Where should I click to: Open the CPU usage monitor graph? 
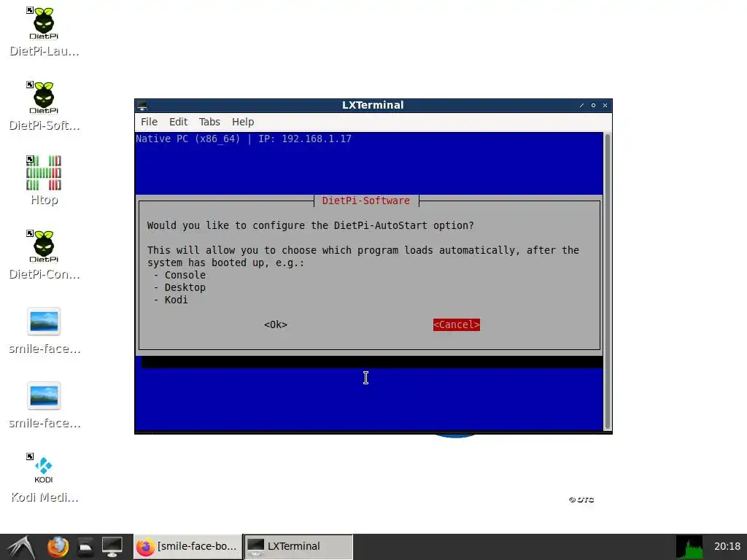point(689,547)
